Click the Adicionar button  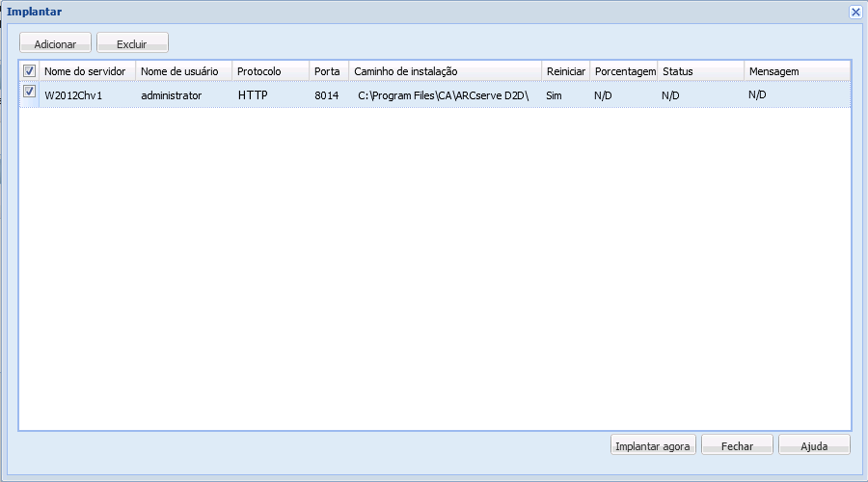click(55, 43)
